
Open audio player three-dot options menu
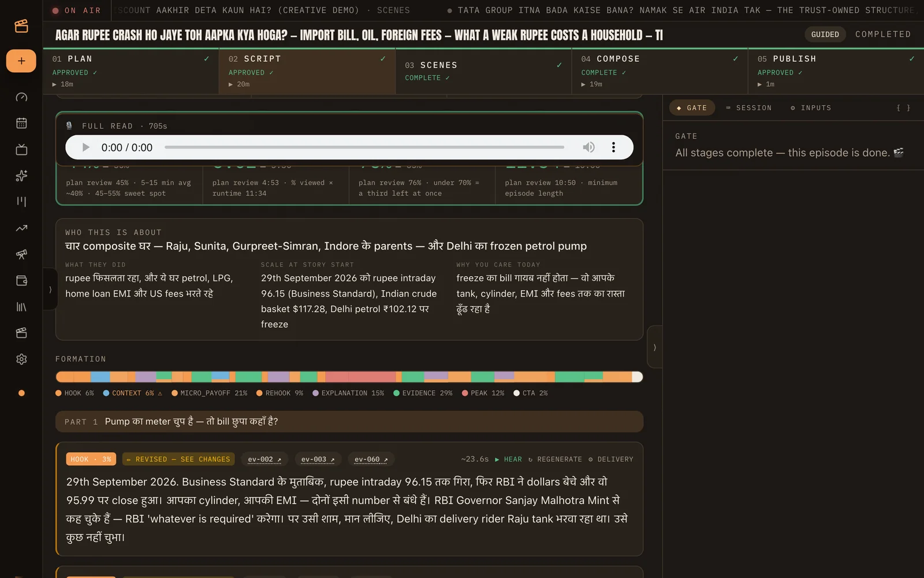pos(613,147)
